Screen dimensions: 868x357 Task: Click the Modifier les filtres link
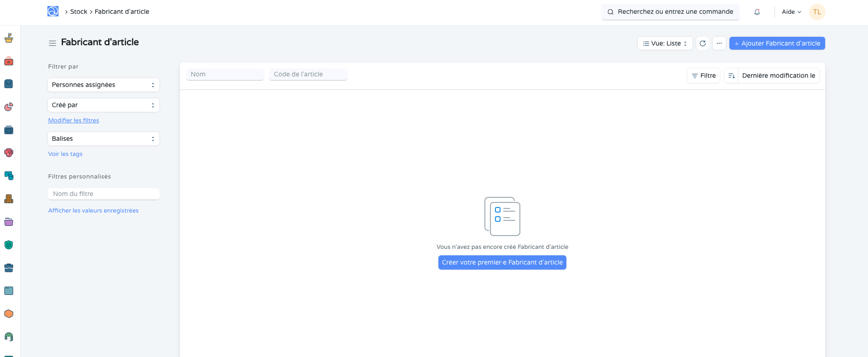click(74, 121)
